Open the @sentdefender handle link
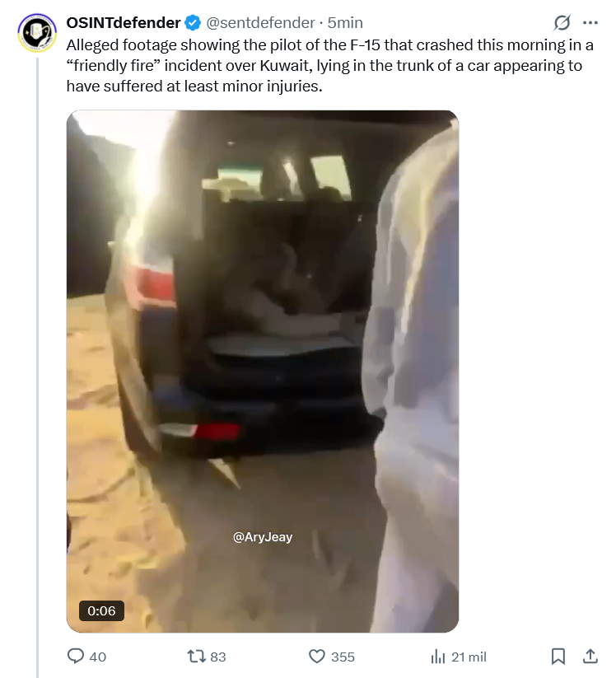The width and height of the screenshot is (616, 678). [260, 22]
